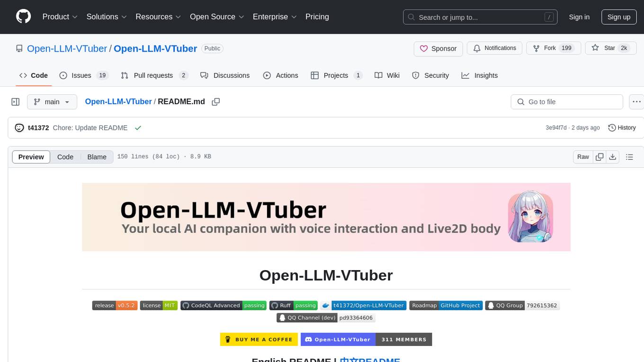Open the Discussions tab
644x362 pixels.
tap(225, 75)
